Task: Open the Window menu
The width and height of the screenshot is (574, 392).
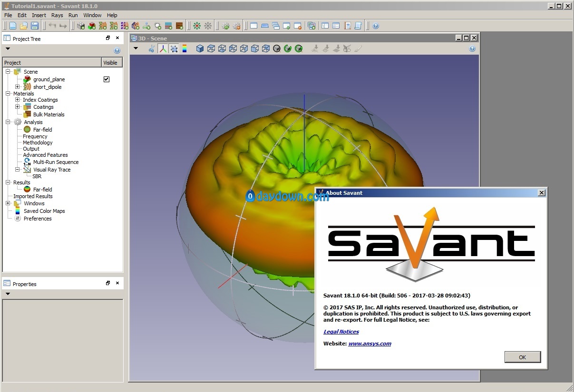Action: (92, 15)
